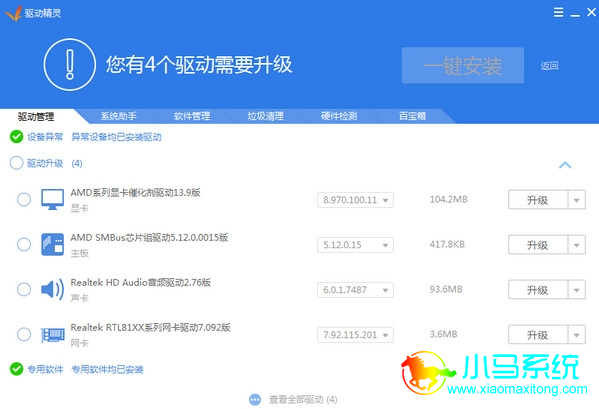This screenshot has width=599, height=409.
Task: Click the exclamation warning circle icon
Action: coord(70,65)
